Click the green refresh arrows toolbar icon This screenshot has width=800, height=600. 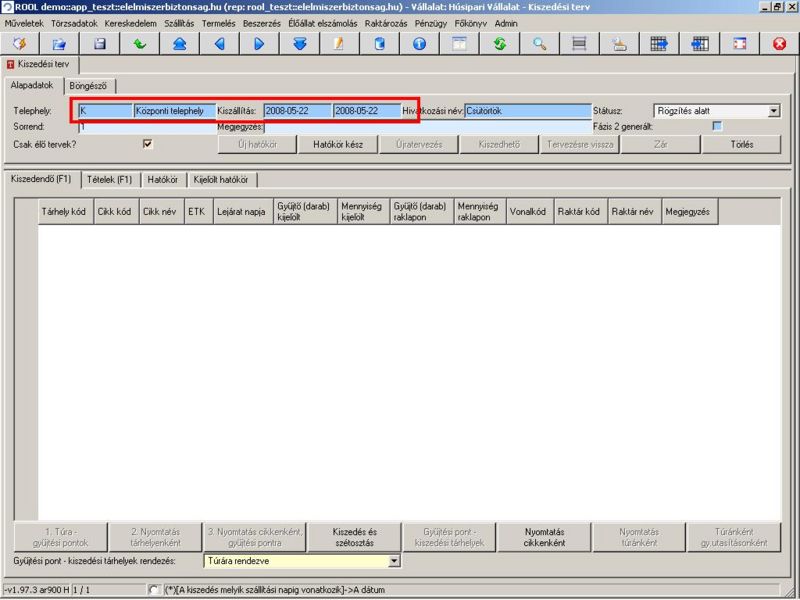[x=499, y=44]
